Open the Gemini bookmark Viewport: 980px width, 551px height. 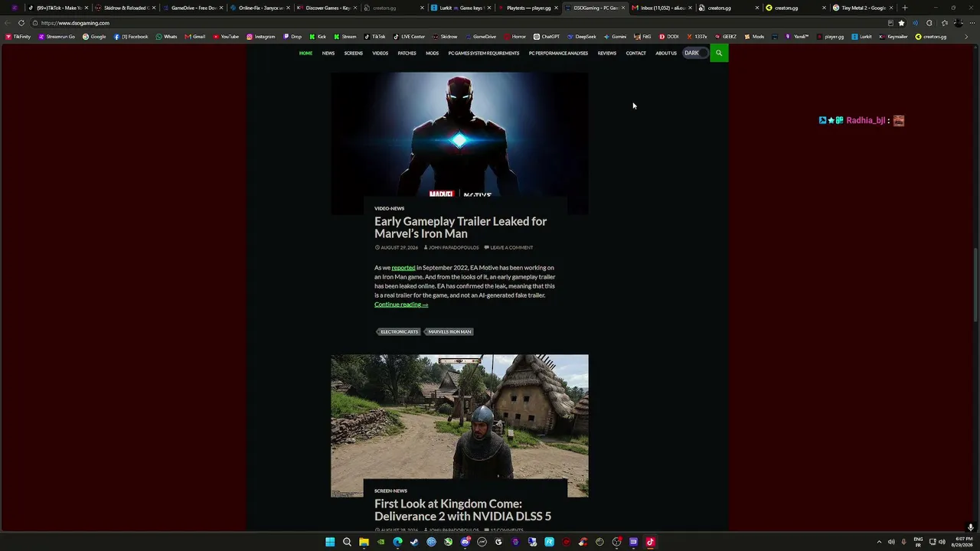point(616,37)
